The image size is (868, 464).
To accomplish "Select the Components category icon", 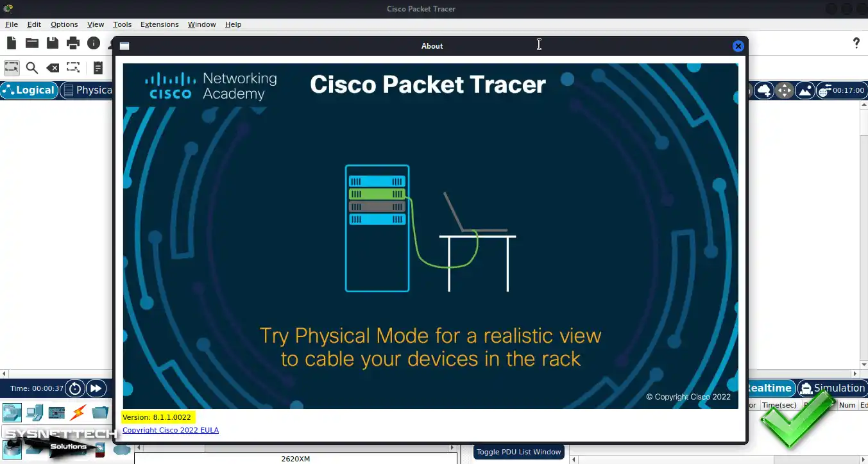I will (56, 412).
